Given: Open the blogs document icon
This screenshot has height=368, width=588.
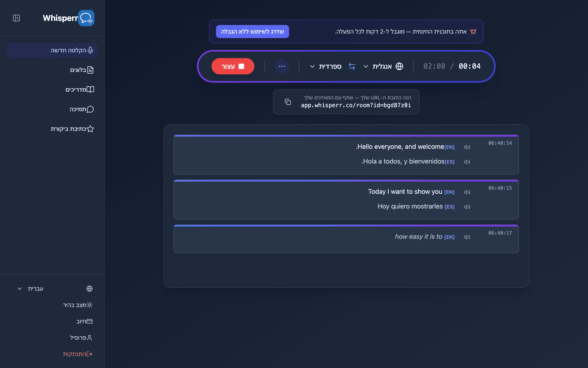Looking at the screenshot, I should pyautogui.click(x=90, y=70).
